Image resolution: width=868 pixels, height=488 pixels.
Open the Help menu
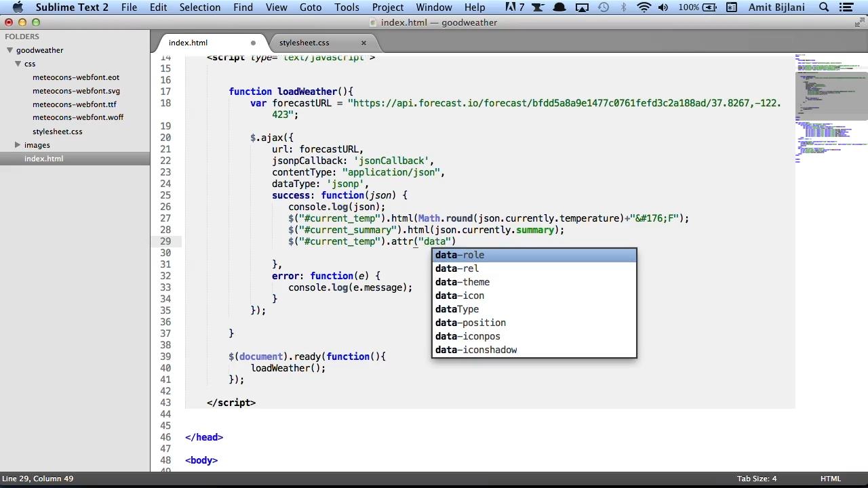475,7
